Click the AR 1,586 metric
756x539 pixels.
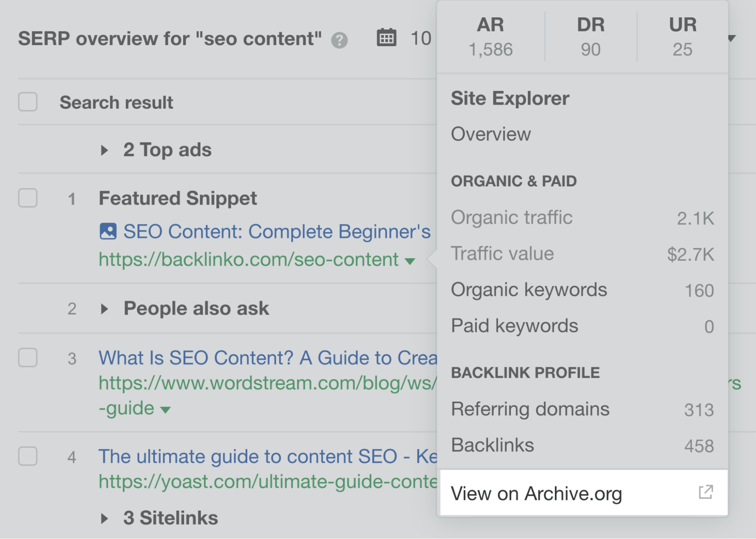490,36
